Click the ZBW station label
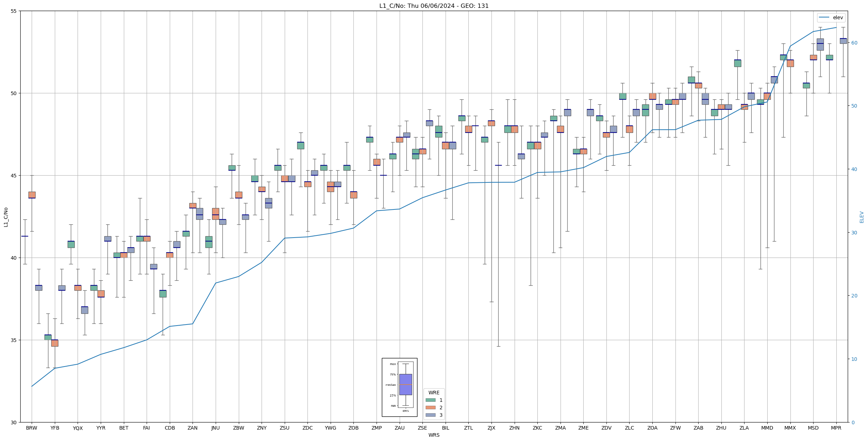Screen dimensions: 868x441 (238, 428)
